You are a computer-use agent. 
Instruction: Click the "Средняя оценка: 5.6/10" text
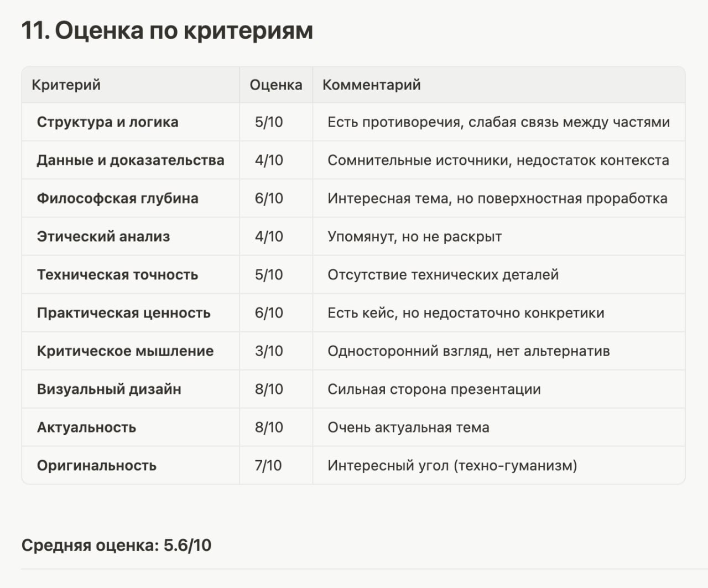pos(116,545)
